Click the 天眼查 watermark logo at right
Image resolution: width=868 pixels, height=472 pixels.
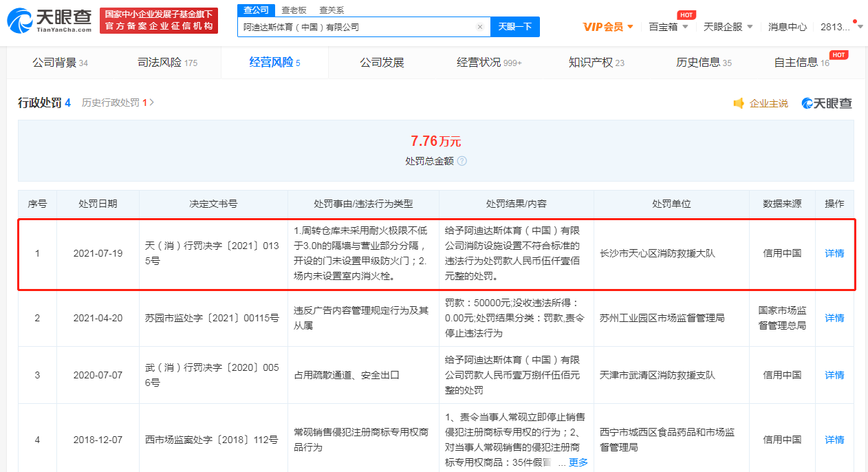click(827, 103)
